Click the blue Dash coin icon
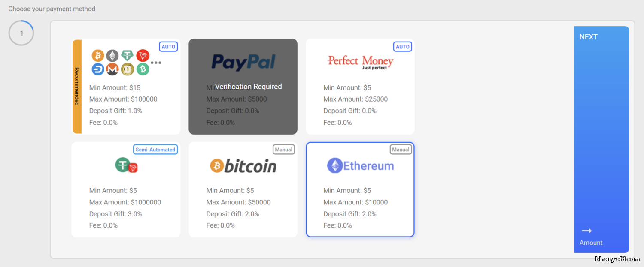 98,69
